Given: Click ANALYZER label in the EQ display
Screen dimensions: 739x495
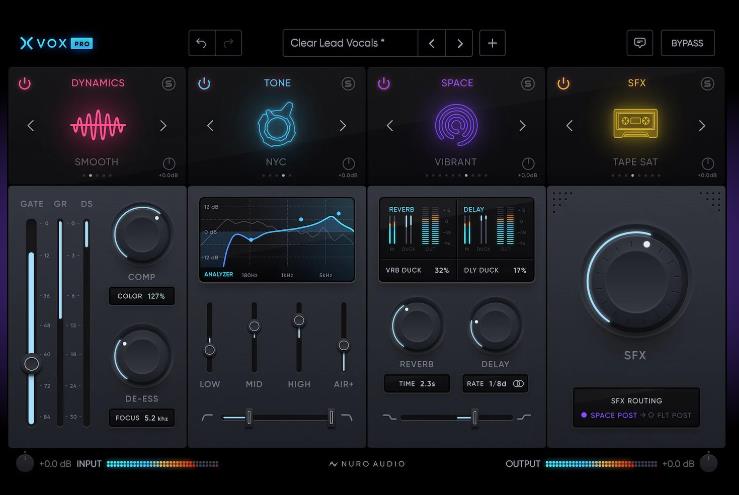Looking at the screenshot, I should click(220, 273).
